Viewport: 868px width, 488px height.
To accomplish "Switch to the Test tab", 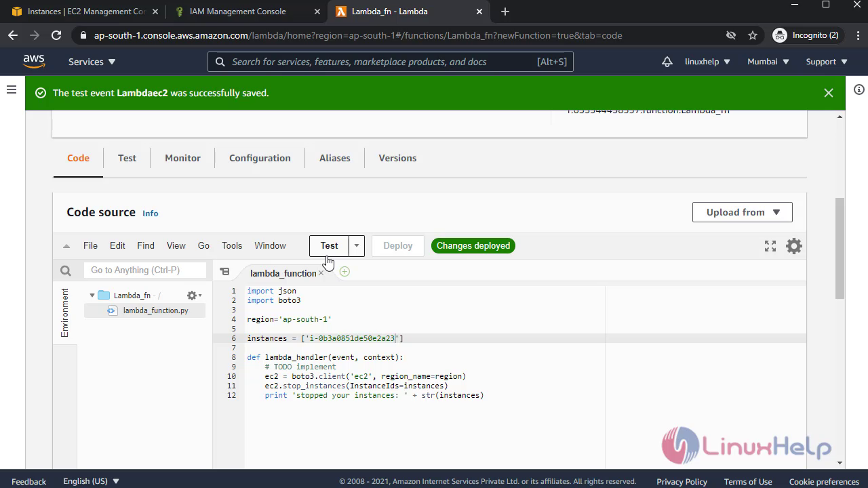I will [x=127, y=158].
